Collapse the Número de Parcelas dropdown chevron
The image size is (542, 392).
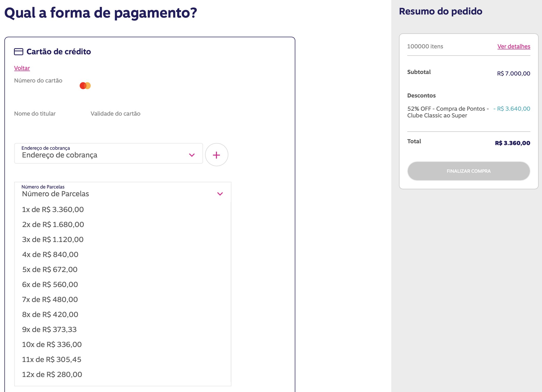coord(220,194)
